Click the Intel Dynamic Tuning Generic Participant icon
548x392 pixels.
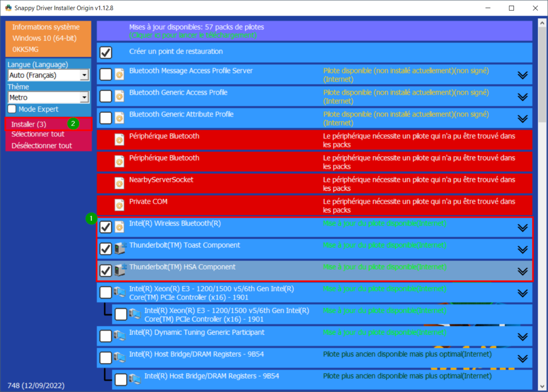[x=119, y=336]
